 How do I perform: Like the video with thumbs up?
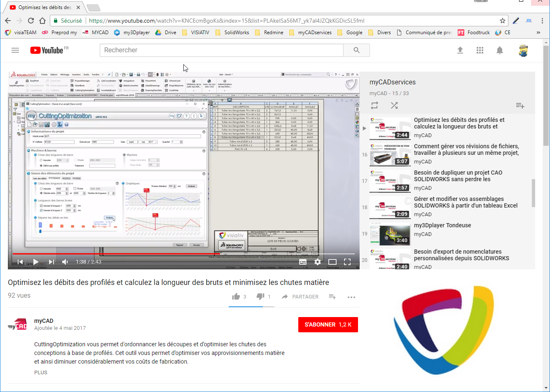click(x=236, y=296)
